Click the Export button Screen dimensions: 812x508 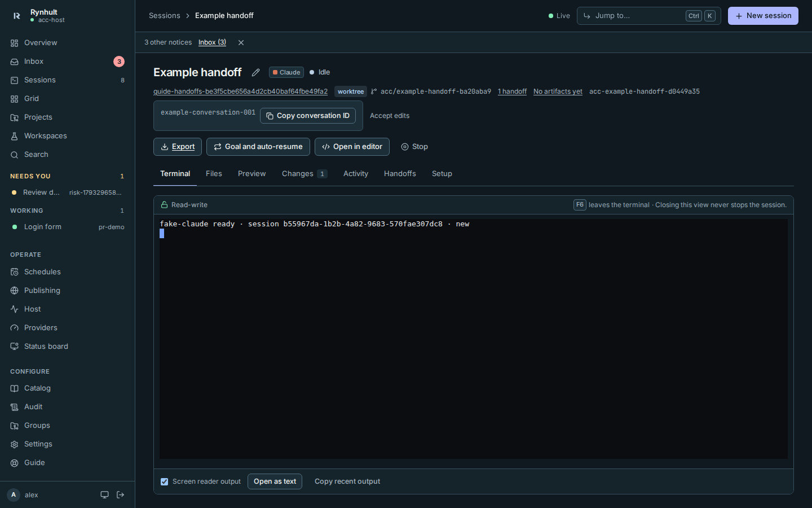178,147
